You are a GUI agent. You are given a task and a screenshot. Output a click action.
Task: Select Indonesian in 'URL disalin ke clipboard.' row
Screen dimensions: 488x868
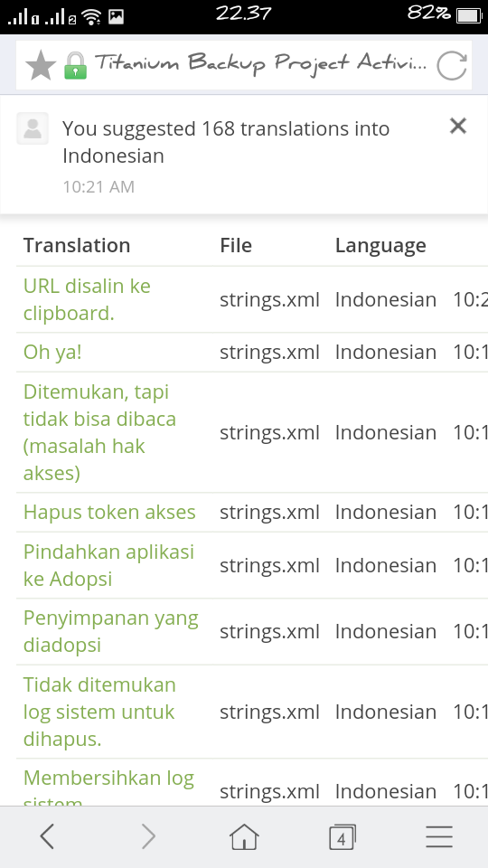click(x=386, y=299)
